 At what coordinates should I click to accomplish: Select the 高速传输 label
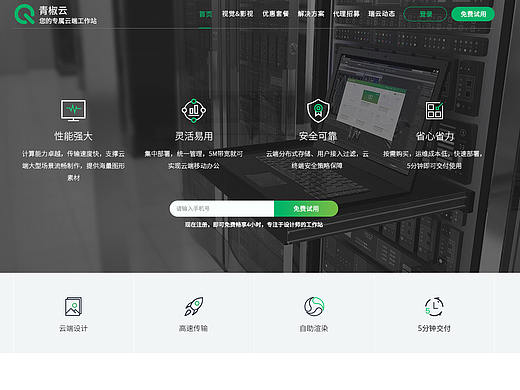coord(194,329)
